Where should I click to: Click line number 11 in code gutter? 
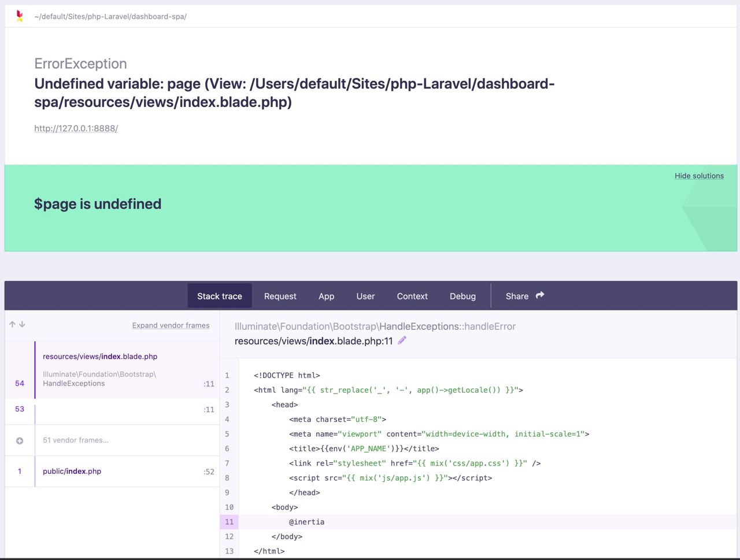pyautogui.click(x=229, y=522)
